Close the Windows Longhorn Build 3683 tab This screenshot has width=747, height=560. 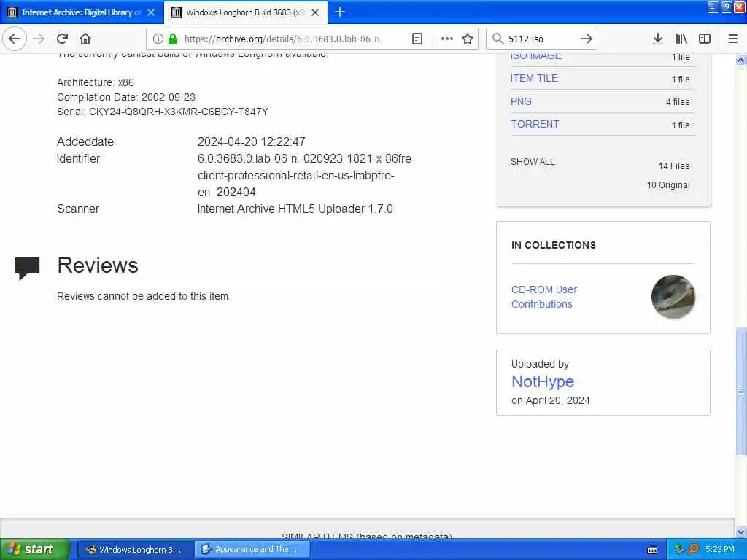pyautogui.click(x=315, y=12)
